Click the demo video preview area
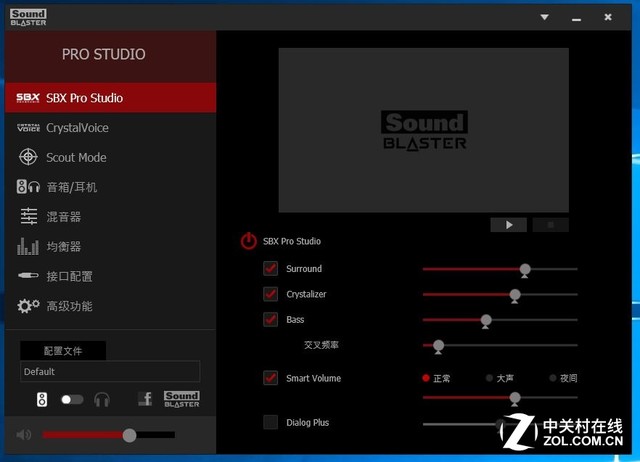The width and height of the screenshot is (640, 462). (x=424, y=130)
